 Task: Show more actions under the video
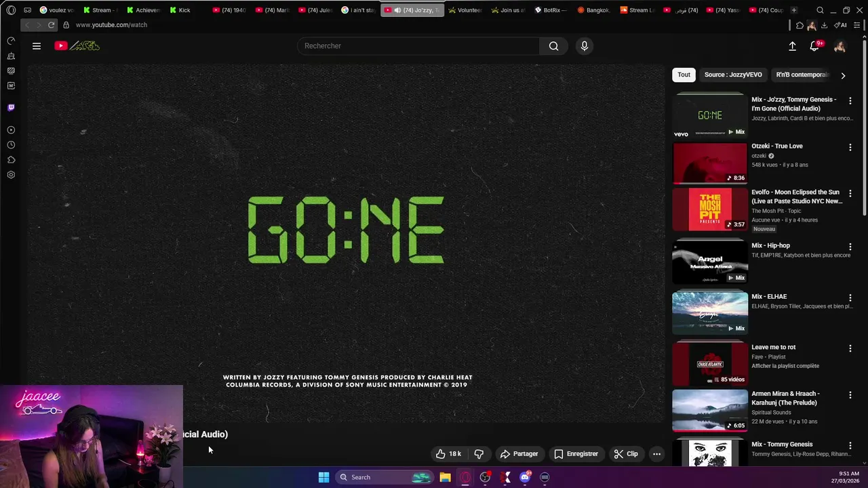coord(656,454)
